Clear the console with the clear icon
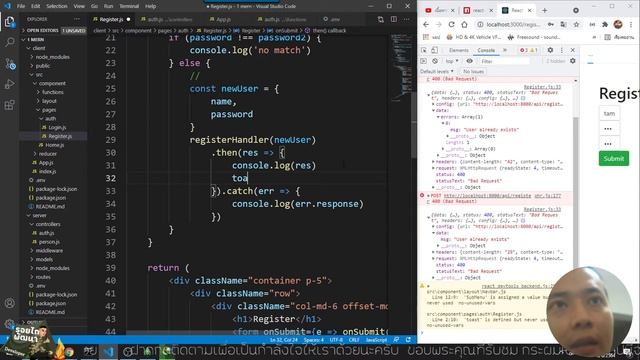Viewport: 640px width, 360px height. (x=435, y=61)
